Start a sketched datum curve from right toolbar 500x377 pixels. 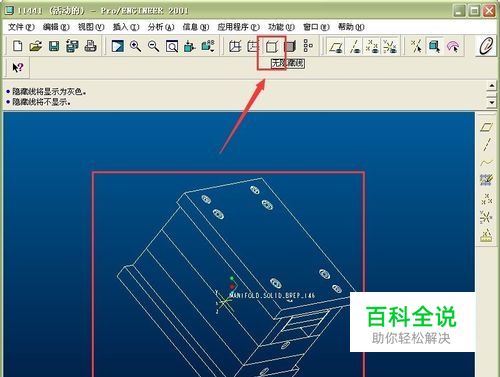pos(487,180)
